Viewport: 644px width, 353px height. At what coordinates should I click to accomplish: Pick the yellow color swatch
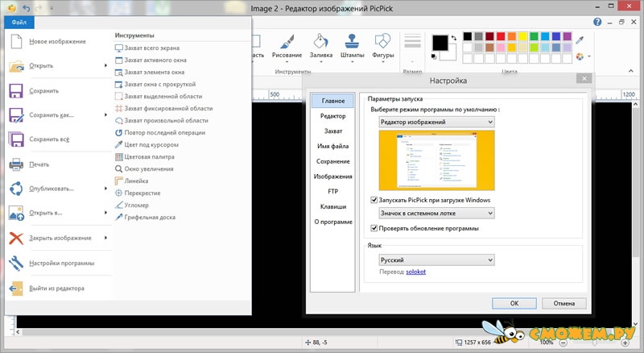[x=522, y=36]
